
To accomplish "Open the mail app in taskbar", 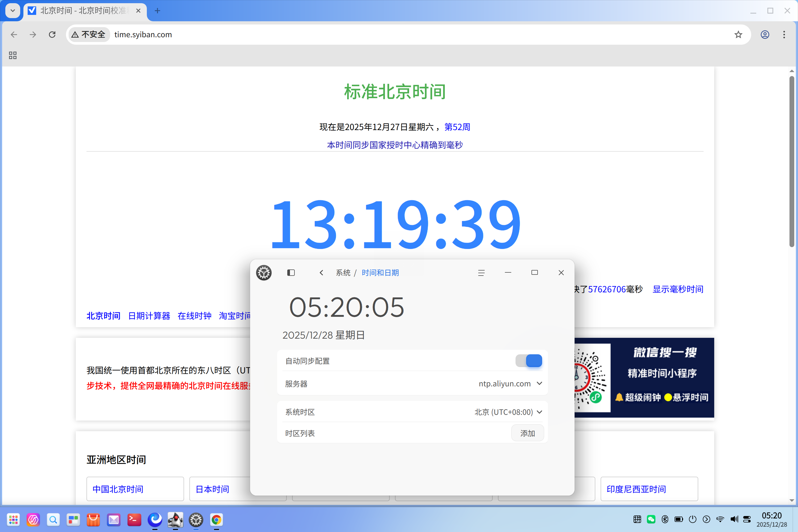I will 114,519.
